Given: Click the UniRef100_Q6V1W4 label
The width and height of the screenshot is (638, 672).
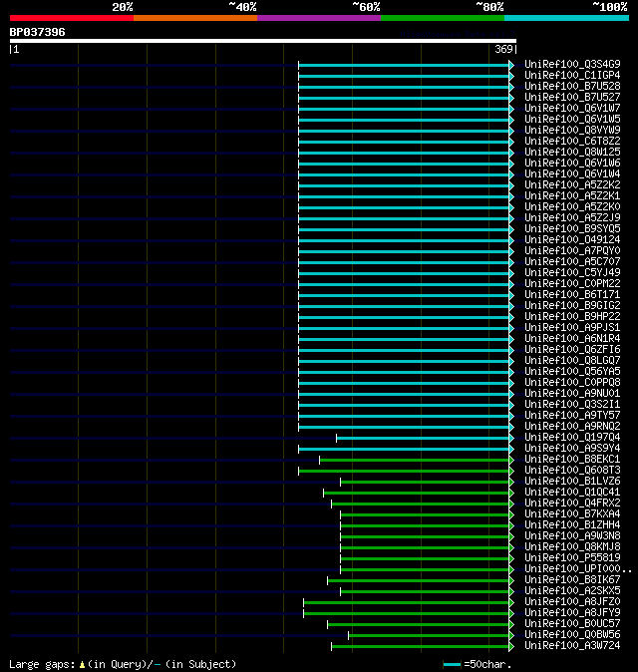Looking at the screenshot, I should click(572, 174).
